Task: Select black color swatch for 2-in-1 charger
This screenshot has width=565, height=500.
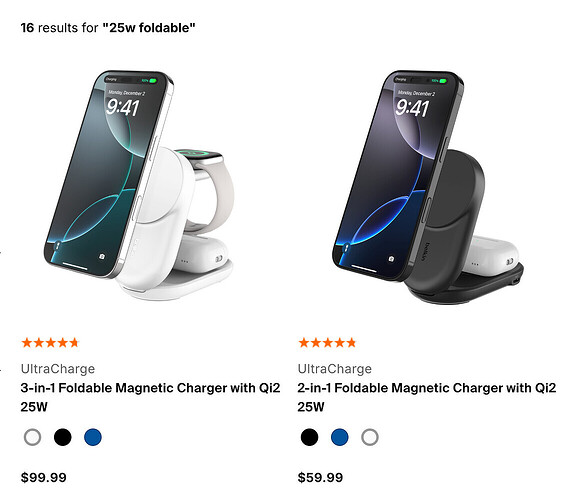Action: (x=310, y=437)
